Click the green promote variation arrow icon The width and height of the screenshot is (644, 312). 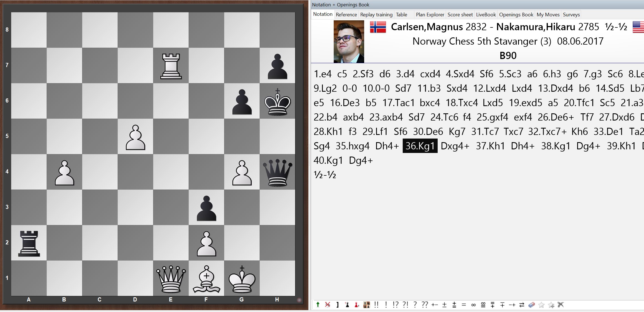(318, 305)
